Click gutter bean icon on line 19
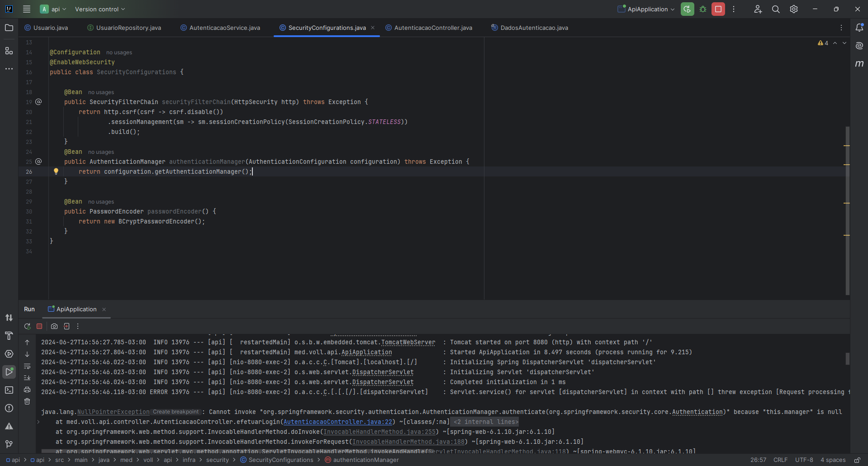The height and width of the screenshot is (466, 868). (x=38, y=102)
